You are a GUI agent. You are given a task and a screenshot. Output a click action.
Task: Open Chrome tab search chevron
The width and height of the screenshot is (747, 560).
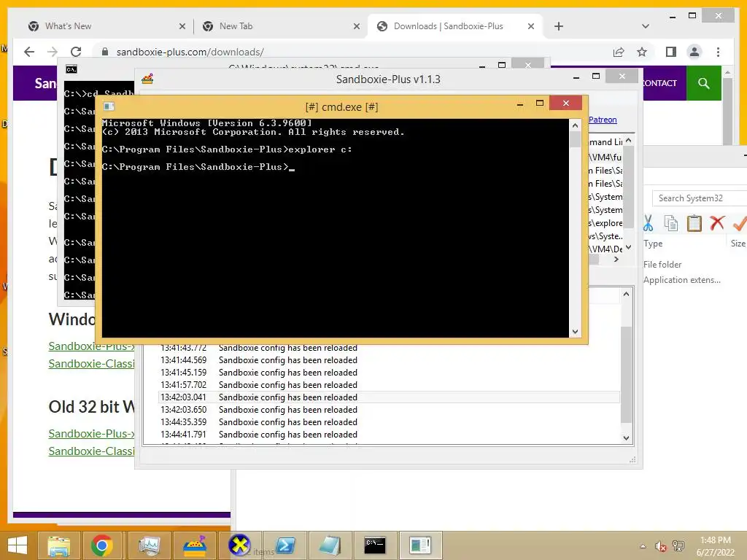pos(646,26)
